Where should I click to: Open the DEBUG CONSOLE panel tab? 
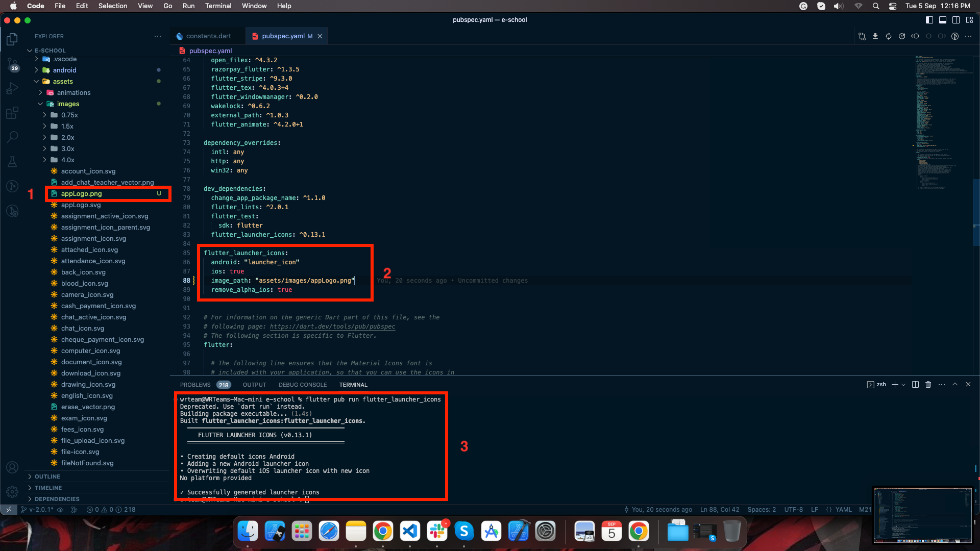click(302, 385)
